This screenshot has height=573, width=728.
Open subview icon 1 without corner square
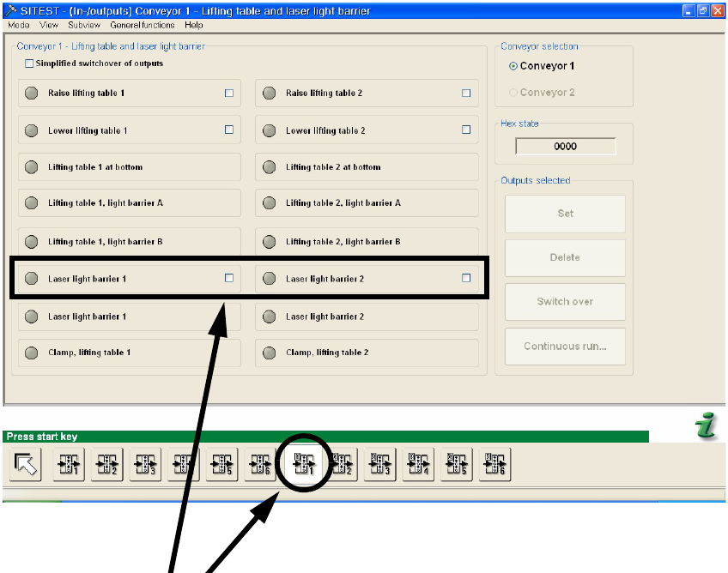point(69,464)
